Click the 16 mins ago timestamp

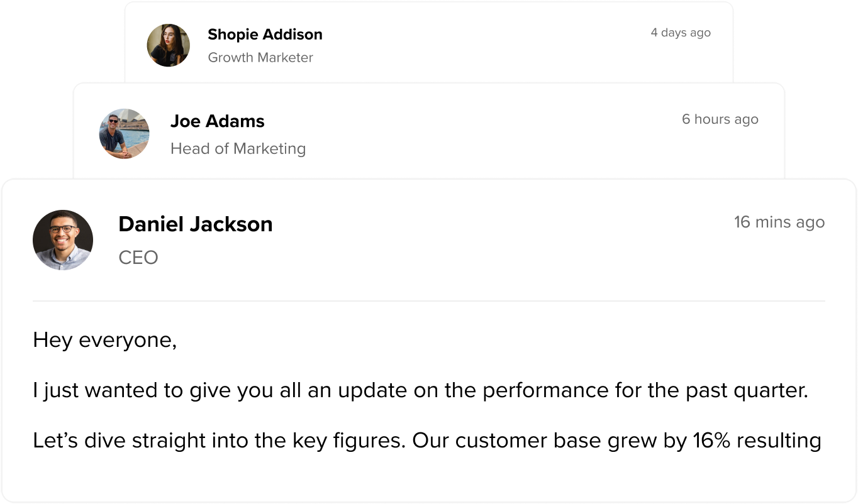(779, 222)
